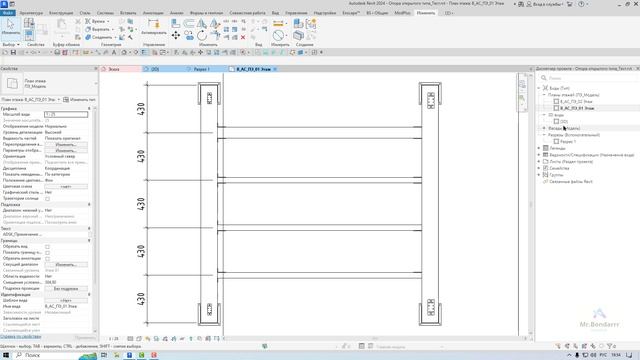
Task: Switch to the Архитектура ribbon tab
Action: tap(31, 13)
